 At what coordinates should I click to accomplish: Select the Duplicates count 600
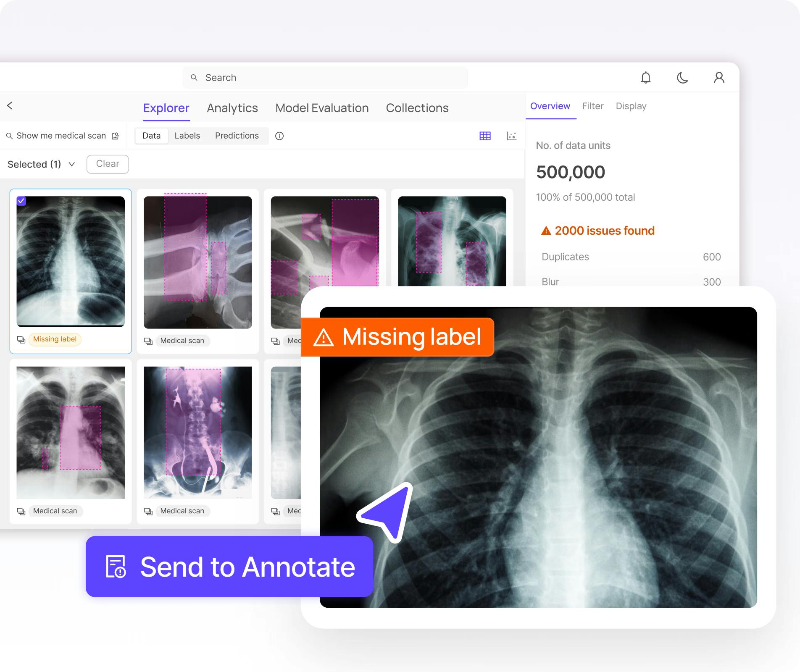pos(712,257)
